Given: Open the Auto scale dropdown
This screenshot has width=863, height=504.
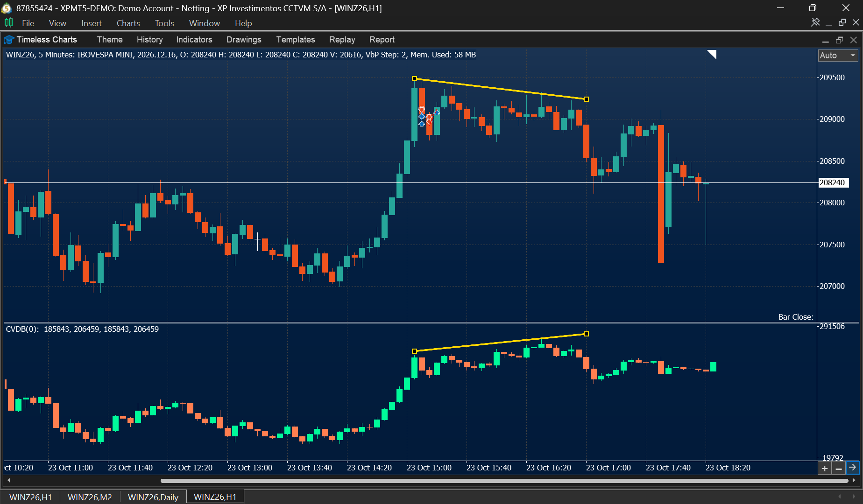Looking at the screenshot, I should click(838, 56).
